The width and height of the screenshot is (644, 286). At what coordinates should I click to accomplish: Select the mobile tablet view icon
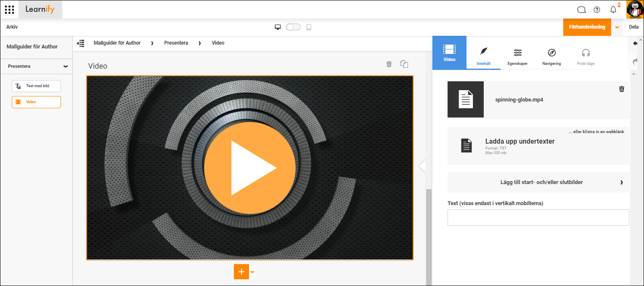(309, 27)
